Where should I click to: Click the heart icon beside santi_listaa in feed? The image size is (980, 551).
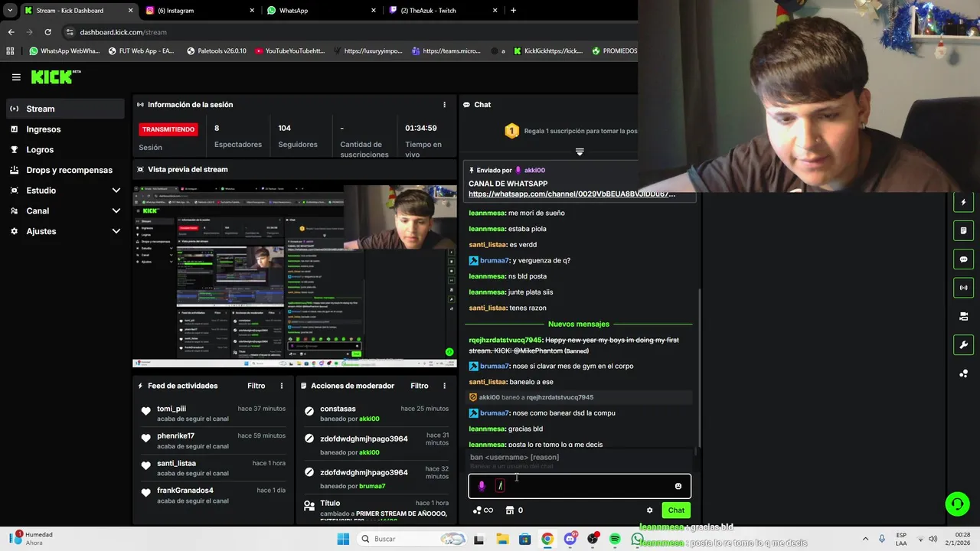pyautogui.click(x=145, y=466)
